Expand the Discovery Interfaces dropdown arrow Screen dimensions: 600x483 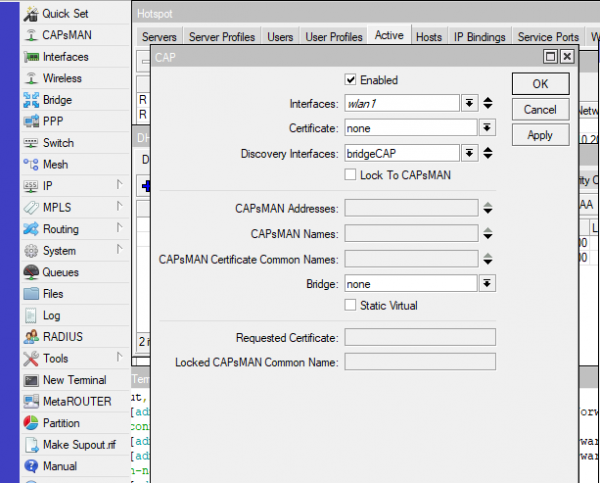click(x=469, y=153)
